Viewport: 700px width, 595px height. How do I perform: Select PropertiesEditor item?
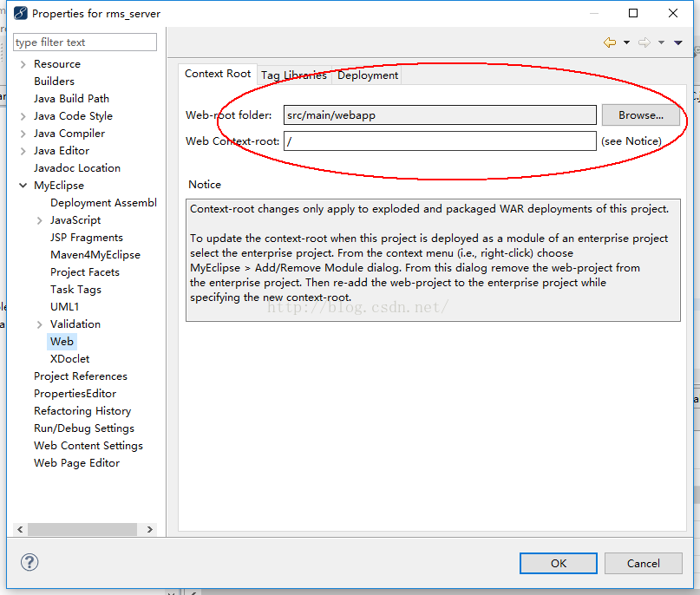pyautogui.click(x=75, y=394)
